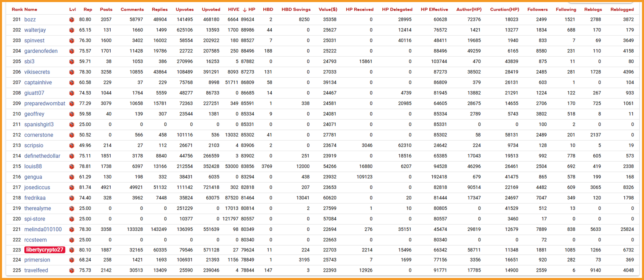Click the level icon in the sbi3 row
Viewport: 644px width, 280px height.
coord(72,62)
